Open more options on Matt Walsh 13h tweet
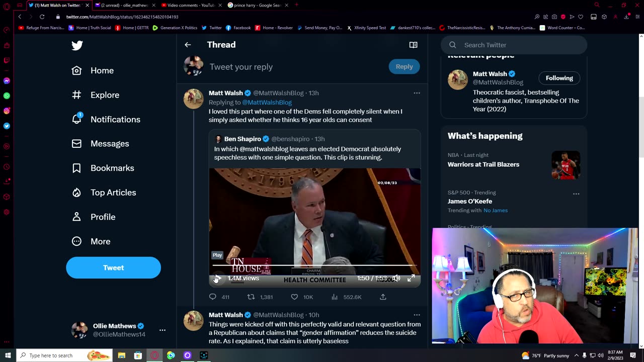The height and width of the screenshot is (362, 644). (x=417, y=93)
